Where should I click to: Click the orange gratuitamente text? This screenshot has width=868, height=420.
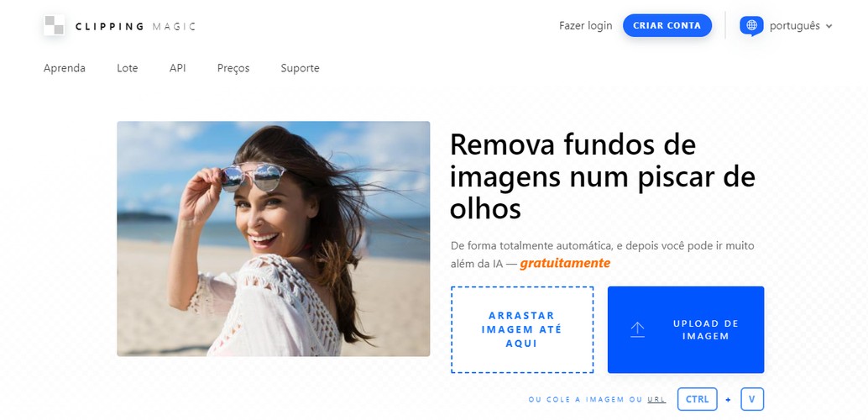pyautogui.click(x=565, y=263)
